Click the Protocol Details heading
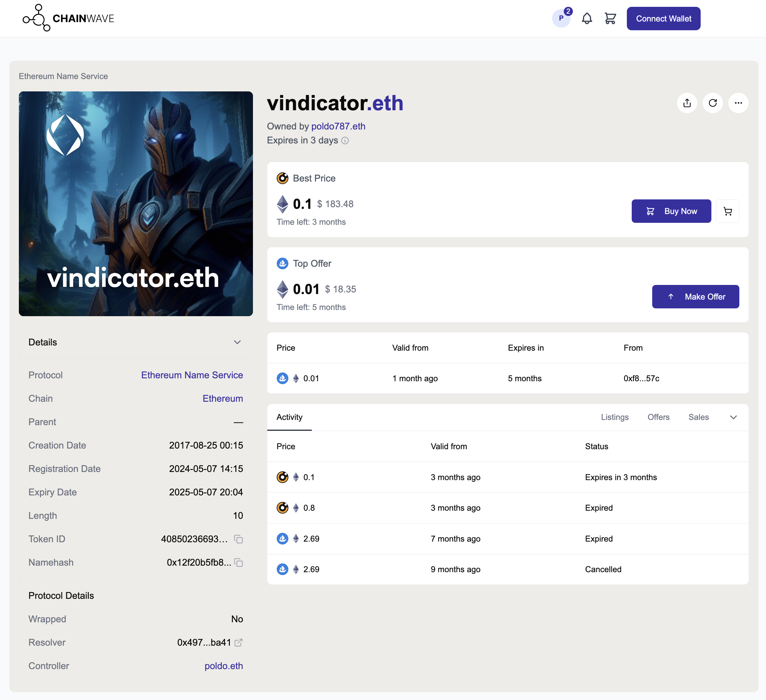766x700 pixels. (x=61, y=596)
